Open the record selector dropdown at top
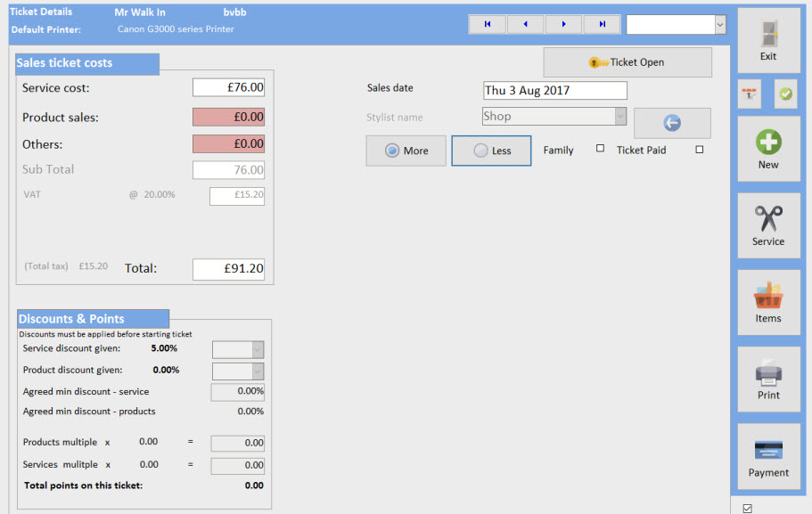This screenshot has width=812, height=514. point(720,24)
